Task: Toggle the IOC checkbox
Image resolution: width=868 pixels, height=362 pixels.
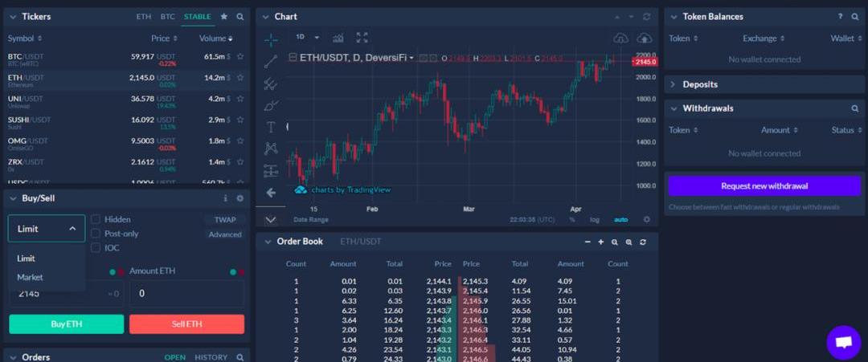Action: (x=96, y=248)
